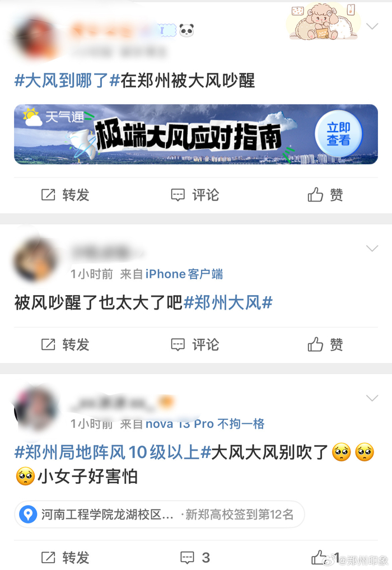Comment on the first post

[195, 195]
